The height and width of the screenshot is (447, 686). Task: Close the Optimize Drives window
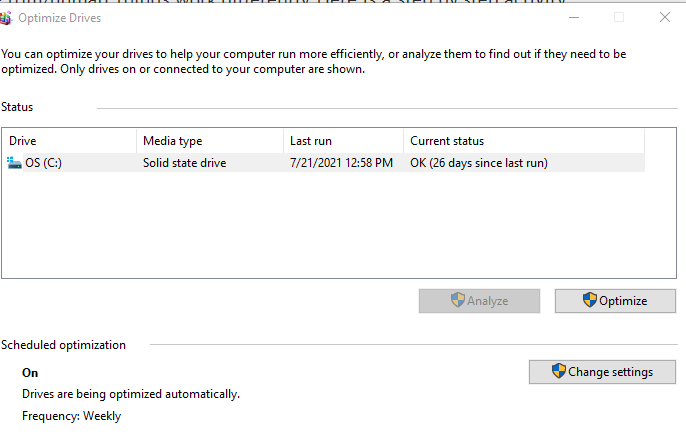(x=665, y=17)
